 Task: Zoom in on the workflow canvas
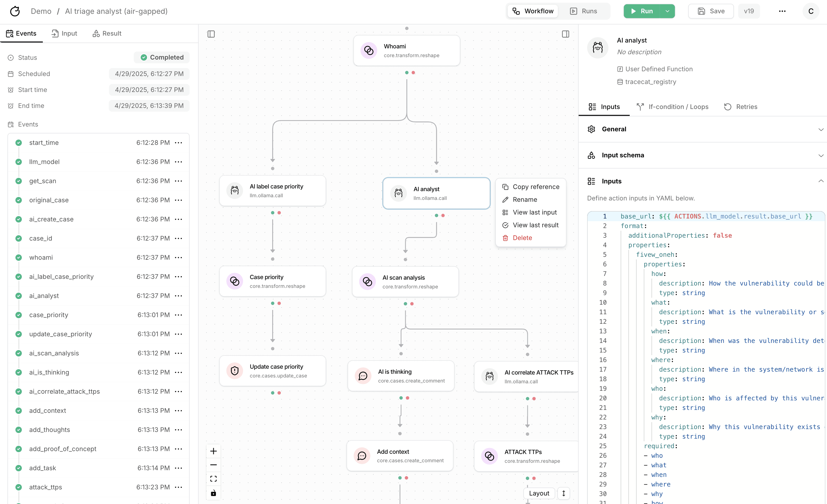coord(214,451)
